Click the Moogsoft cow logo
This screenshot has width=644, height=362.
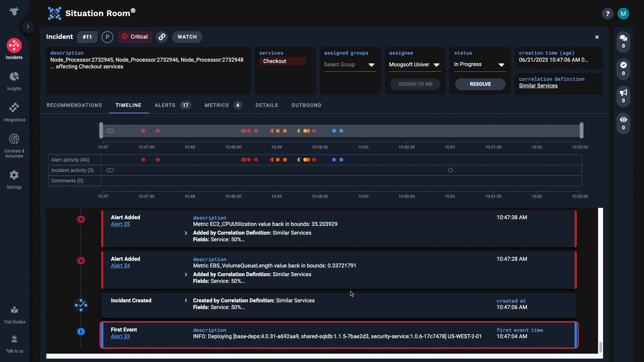pos(14,11)
